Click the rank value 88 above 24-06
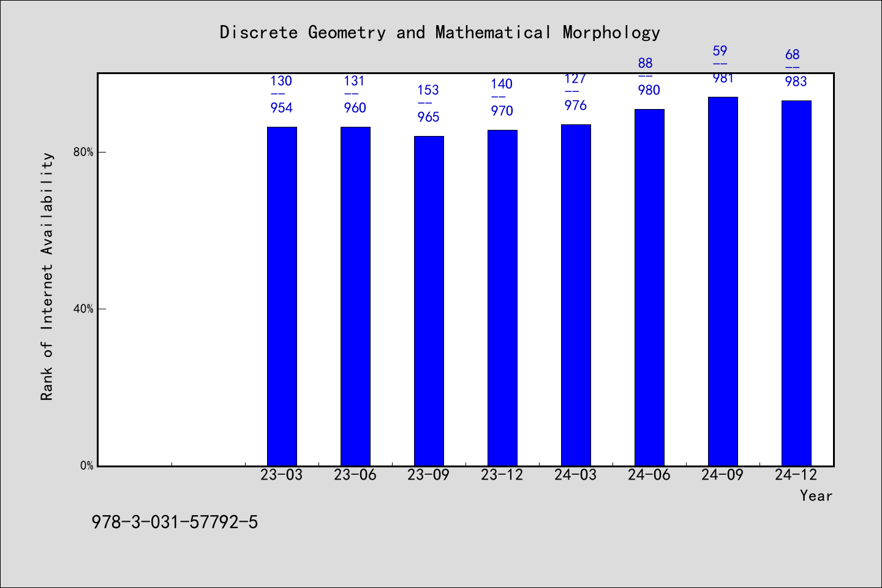 (x=646, y=63)
